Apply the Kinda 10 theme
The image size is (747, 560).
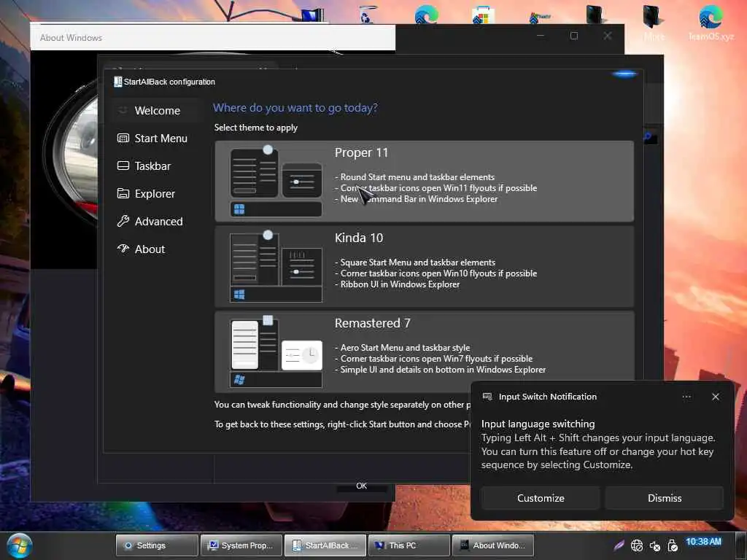tap(424, 266)
